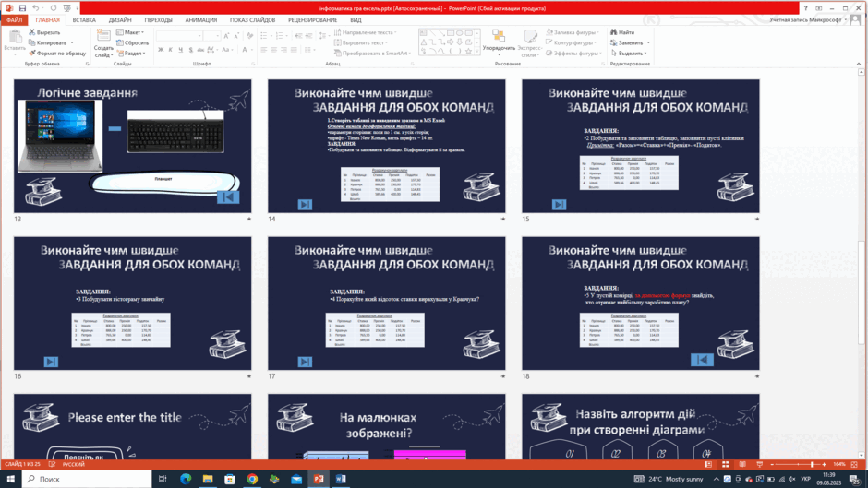This screenshot has width=868, height=488.
Task: Expand the shapes gallery more arrow
Action: point(477,52)
